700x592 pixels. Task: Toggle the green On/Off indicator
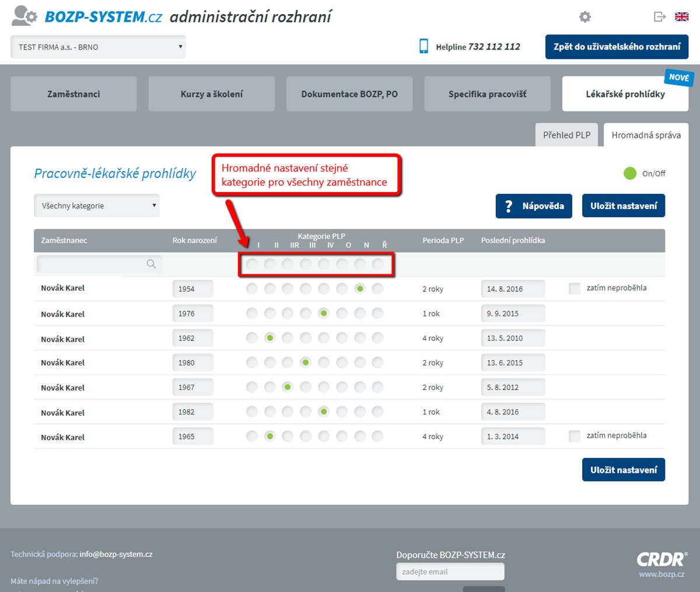[x=630, y=173]
